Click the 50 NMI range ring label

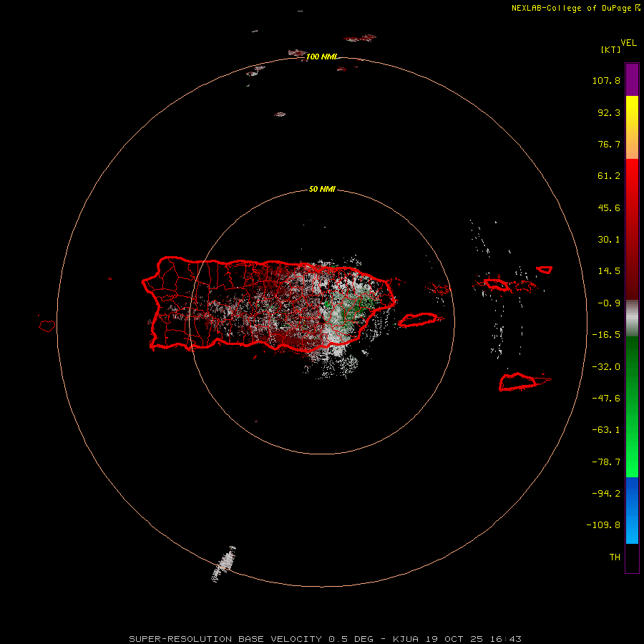[322, 189]
